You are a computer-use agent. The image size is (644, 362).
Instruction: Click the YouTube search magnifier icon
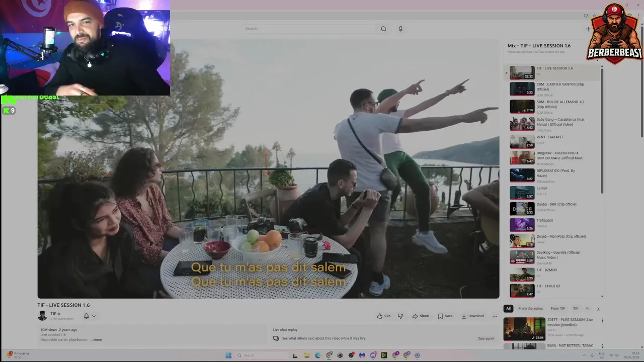click(x=383, y=29)
